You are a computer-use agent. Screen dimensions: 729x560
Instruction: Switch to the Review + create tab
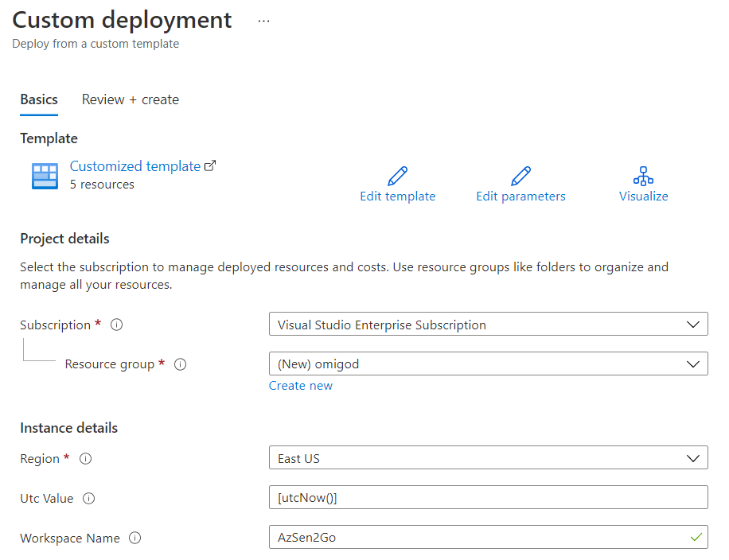(131, 99)
